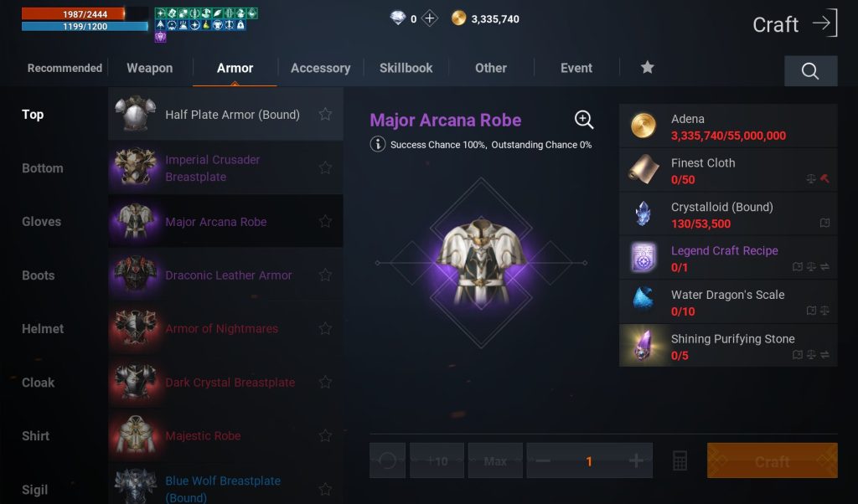Switch to the Accessory tab
This screenshot has height=504, width=858.
[321, 69]
